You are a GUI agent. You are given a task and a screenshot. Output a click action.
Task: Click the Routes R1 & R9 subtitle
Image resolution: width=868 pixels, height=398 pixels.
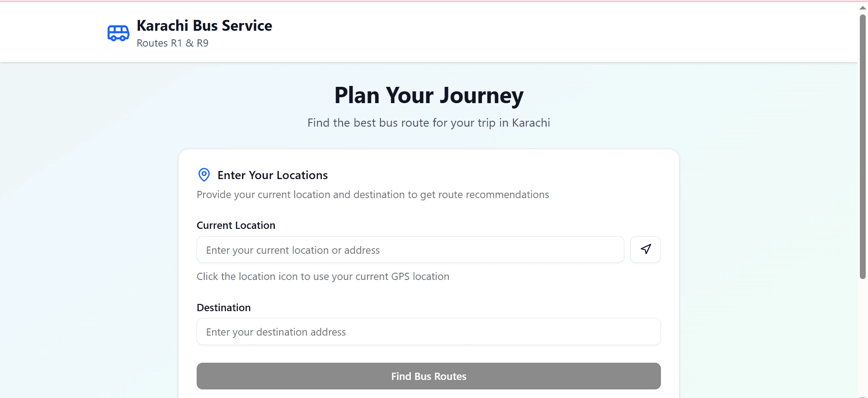point(172,43)
